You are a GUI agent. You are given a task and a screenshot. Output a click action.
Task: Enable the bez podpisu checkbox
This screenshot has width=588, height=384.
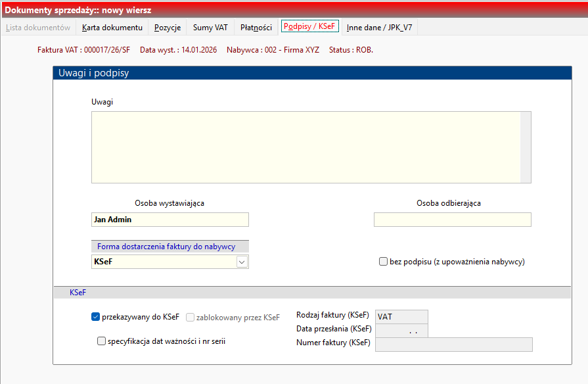tap(383, 262)
